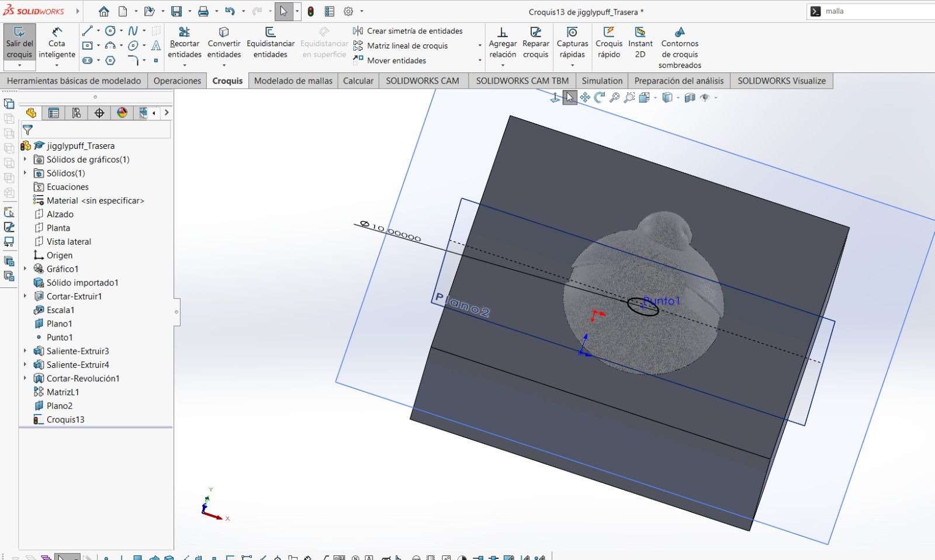This screenshot has height=560, width=935.
Task: Select the Circle sketch tool
Action: 110,31
